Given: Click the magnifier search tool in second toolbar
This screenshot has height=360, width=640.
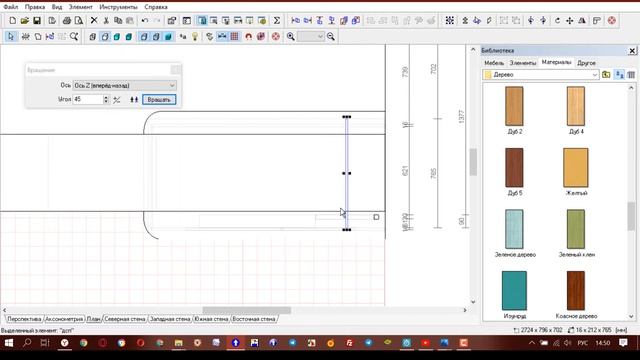Looking at the screenshot, I should tap(74, 37).
